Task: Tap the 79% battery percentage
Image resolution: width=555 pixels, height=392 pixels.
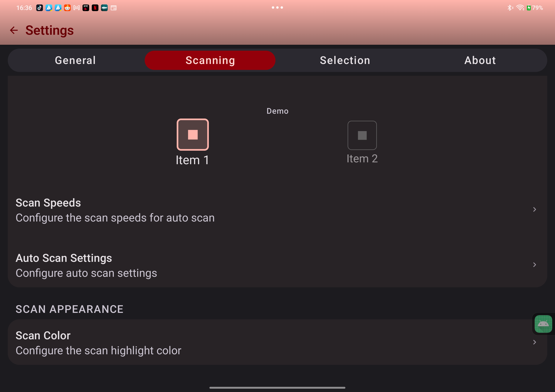Action: pyautogui.click(x=537, y=8)
